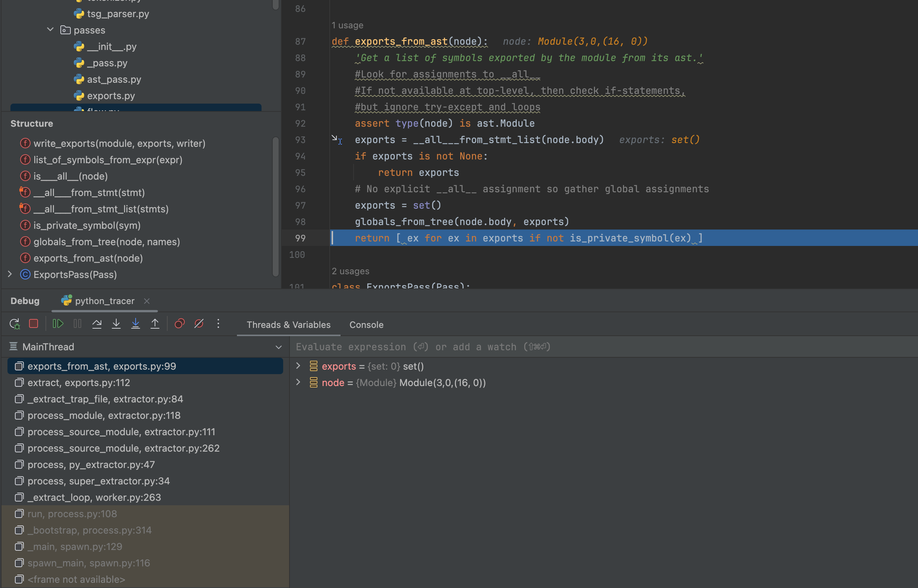Viewport: 918px width, 588px height.
Task: Select frame process, super_extractor.py:34
Action: pos(145,481)
